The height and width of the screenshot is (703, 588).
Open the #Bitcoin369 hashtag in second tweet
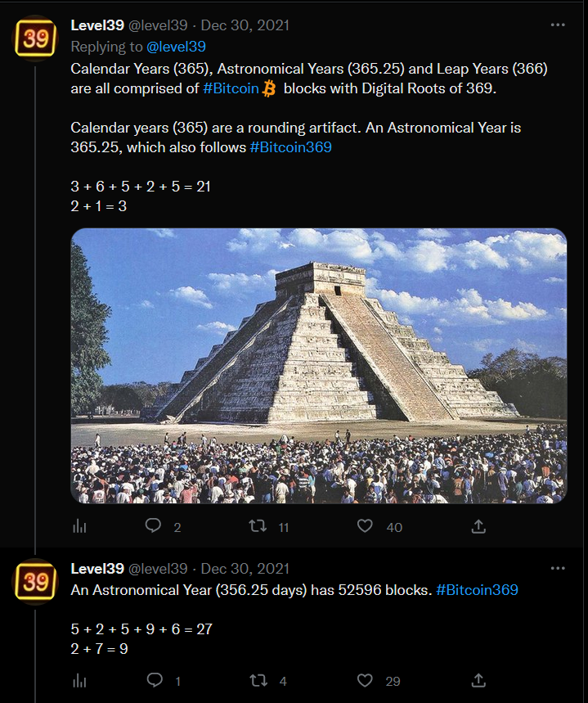point(477,589)
